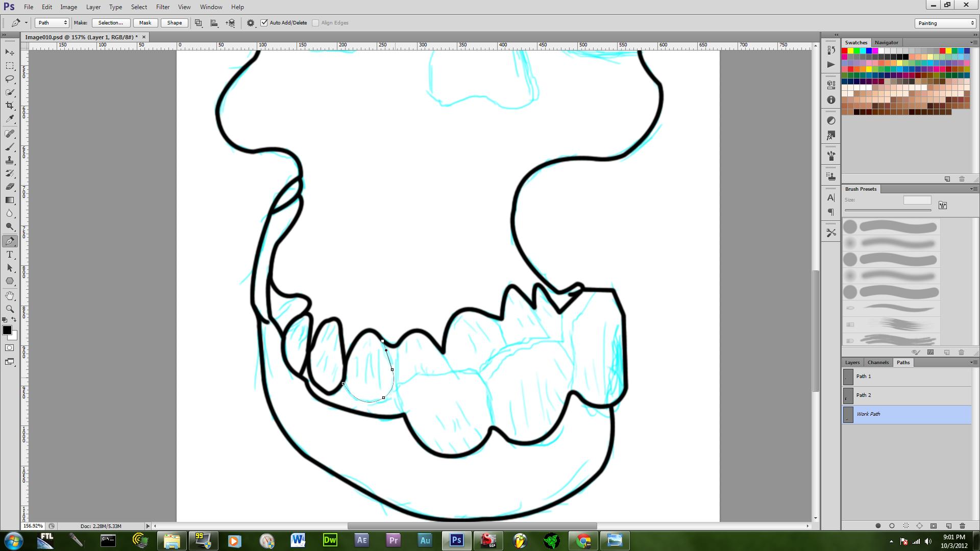The width and height of the screenshot is (980, 551).
Task: Open the Paragraph panel icon
Action: (x=831, y=212)
